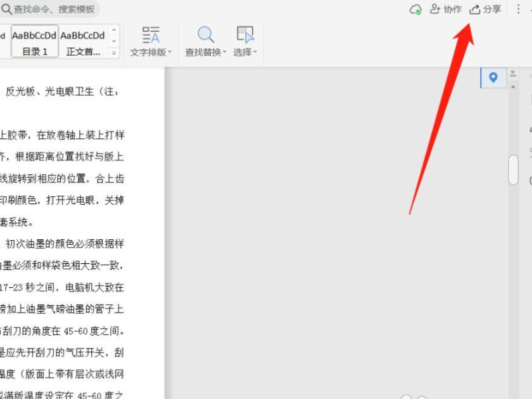Click the search magnifier icon
Screen dimensions: 532x399
(7, 9)
